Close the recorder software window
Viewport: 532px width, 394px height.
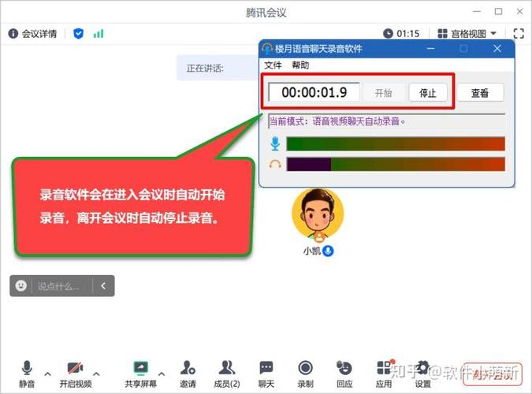(x=497, y=49)
